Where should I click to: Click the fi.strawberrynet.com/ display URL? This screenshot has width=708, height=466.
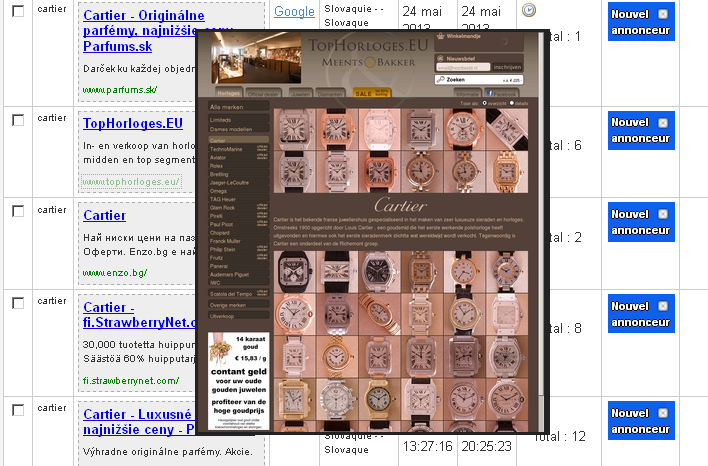131,381
